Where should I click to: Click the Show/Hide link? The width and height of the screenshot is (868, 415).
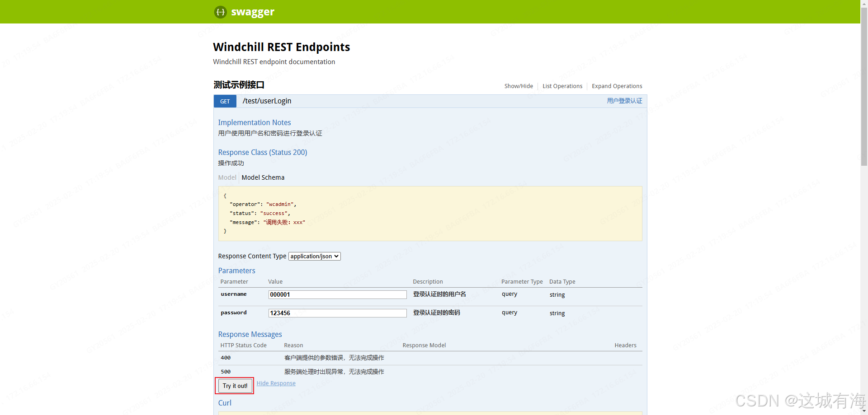point(519,86)
